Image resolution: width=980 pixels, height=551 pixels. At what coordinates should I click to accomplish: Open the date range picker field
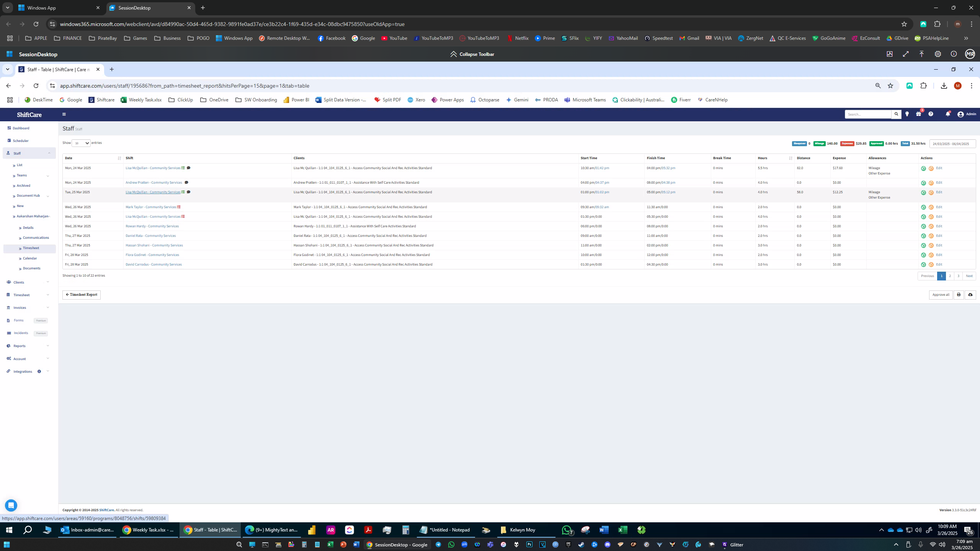(x=952, y=144)
